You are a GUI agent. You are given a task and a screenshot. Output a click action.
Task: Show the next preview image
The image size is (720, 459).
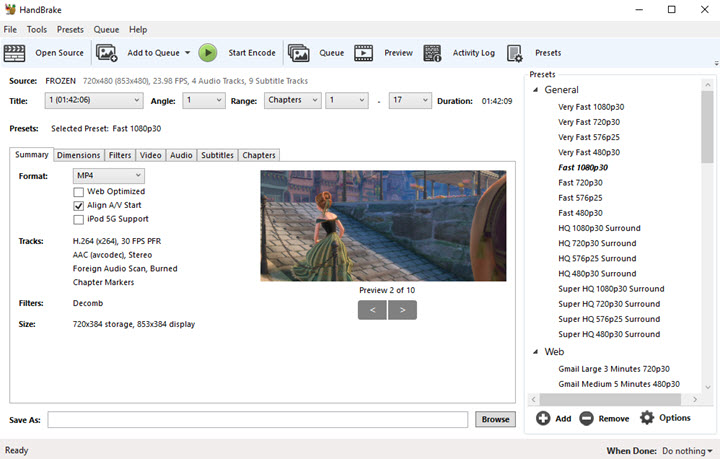coord(402,310)
